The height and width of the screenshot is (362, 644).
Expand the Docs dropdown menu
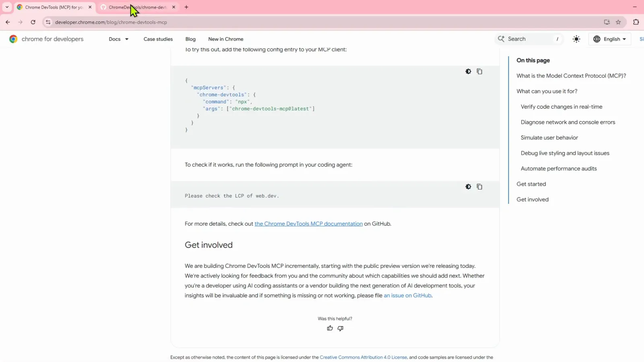[119, 39]
